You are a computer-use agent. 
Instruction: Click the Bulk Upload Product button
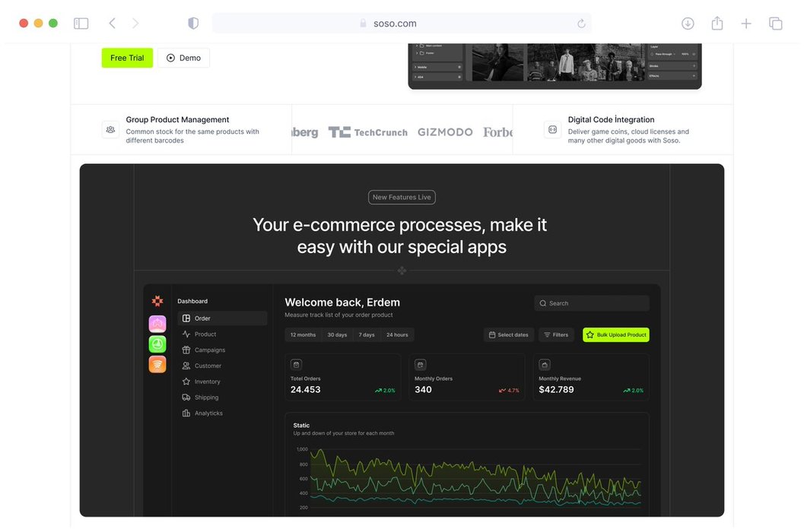click(x=616, y=334)
